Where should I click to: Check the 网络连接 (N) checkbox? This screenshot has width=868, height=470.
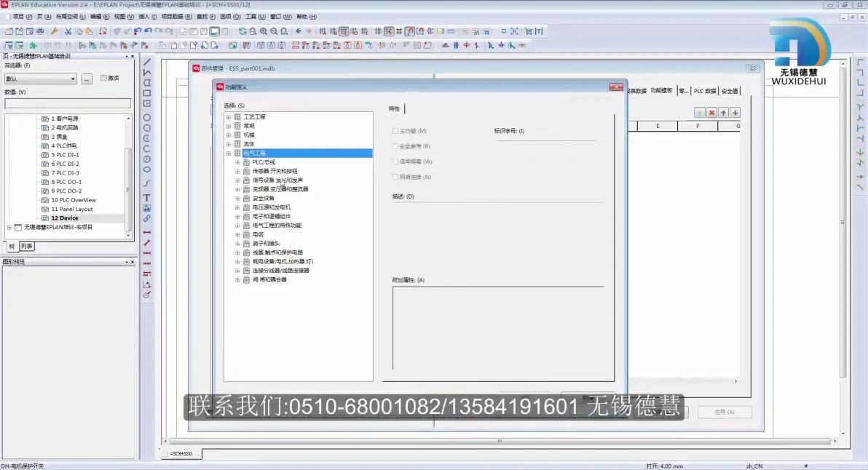pyautogui.click(x=395, y=177)
